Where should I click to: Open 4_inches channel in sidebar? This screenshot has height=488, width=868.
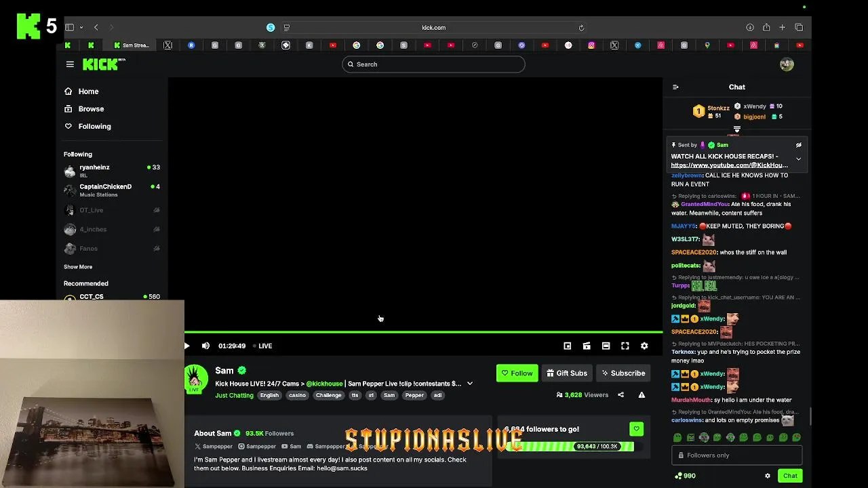pos(112,229)
